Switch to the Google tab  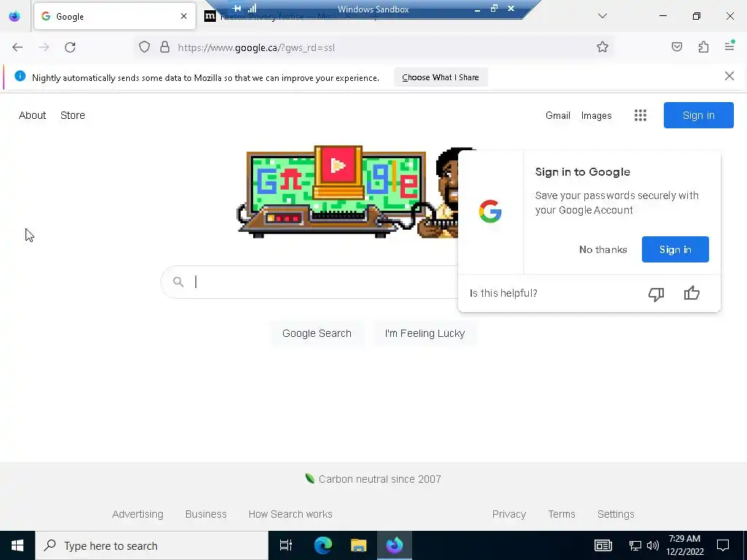point(115,16)
